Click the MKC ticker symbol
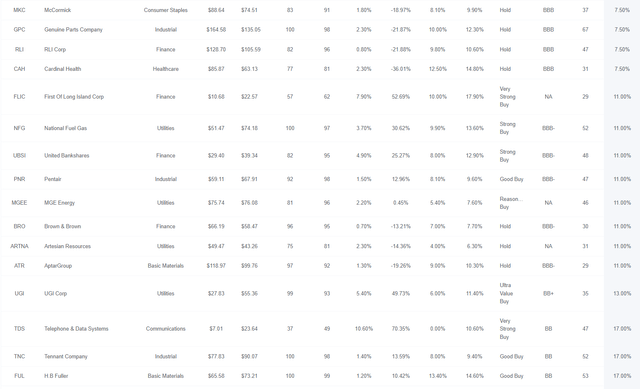Screen dimensions: 640x389 pyautogui.click(x=19, y=10)
